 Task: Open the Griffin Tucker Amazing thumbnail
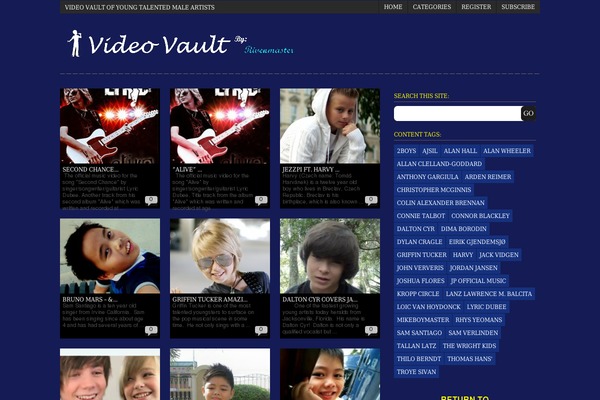[x=220, y=256]
